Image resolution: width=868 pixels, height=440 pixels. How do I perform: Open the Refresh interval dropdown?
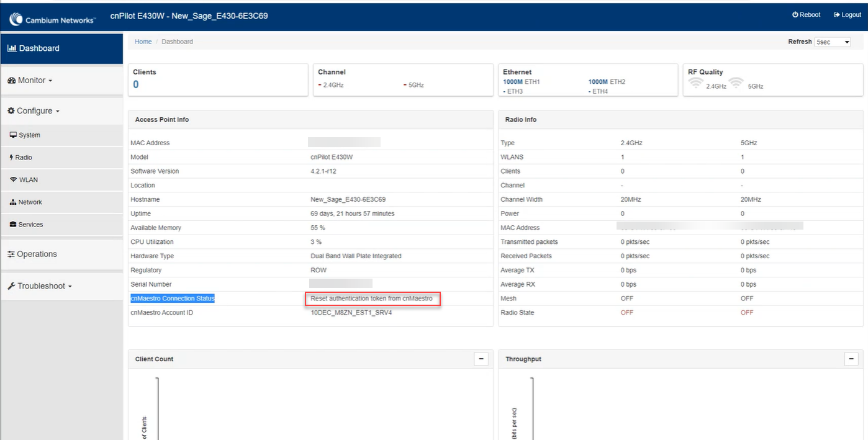[832, 42]
